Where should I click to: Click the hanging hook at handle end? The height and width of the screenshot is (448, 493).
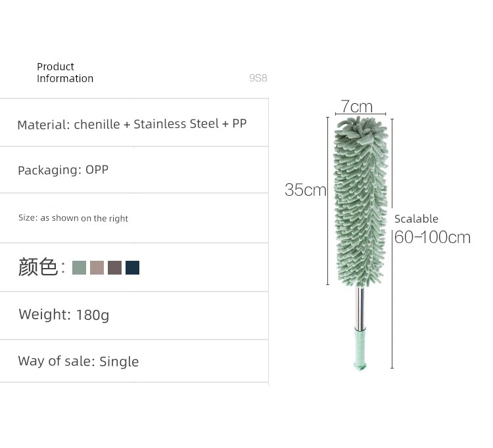coord(360,366)
